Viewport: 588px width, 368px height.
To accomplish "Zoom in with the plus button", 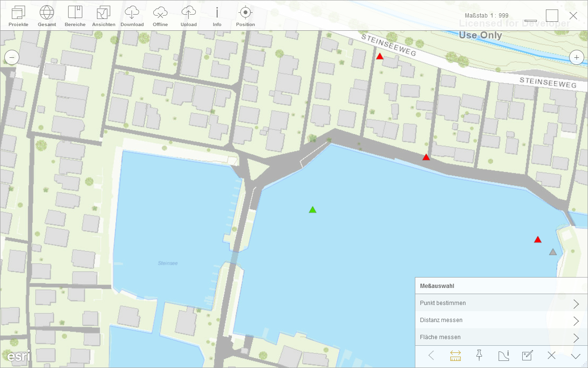I will coord(576,58).
